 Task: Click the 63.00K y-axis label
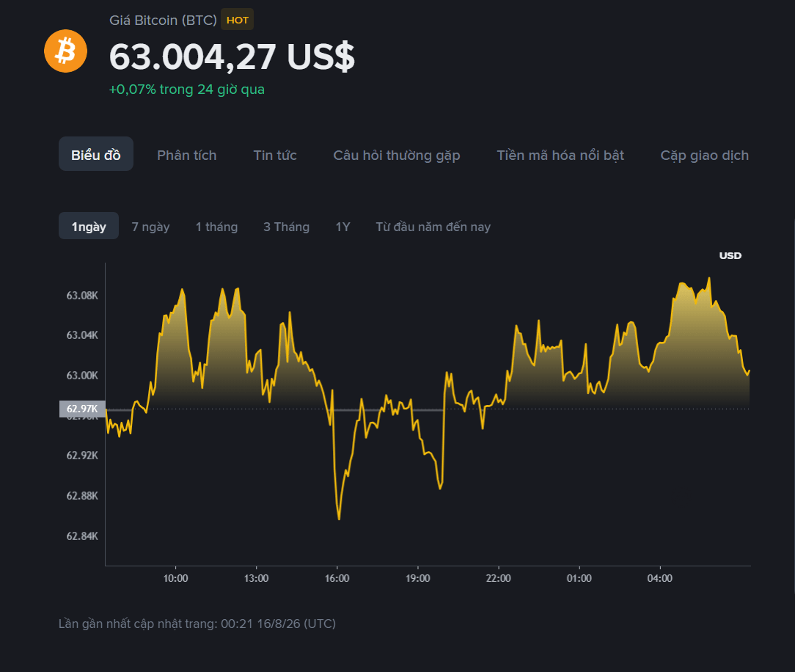(82, 376)
